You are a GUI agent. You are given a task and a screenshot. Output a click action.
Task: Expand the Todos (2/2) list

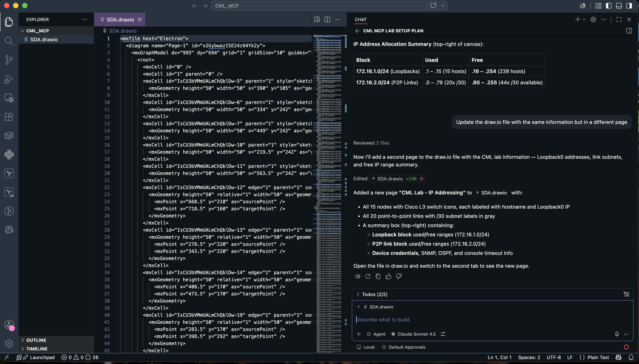358,294
